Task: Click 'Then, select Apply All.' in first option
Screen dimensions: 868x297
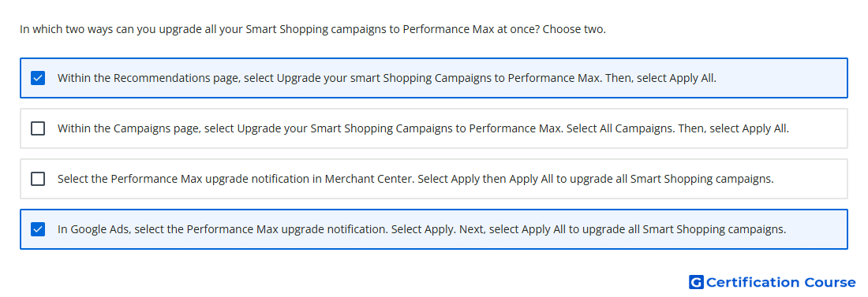Action: [x=661, y=78]
